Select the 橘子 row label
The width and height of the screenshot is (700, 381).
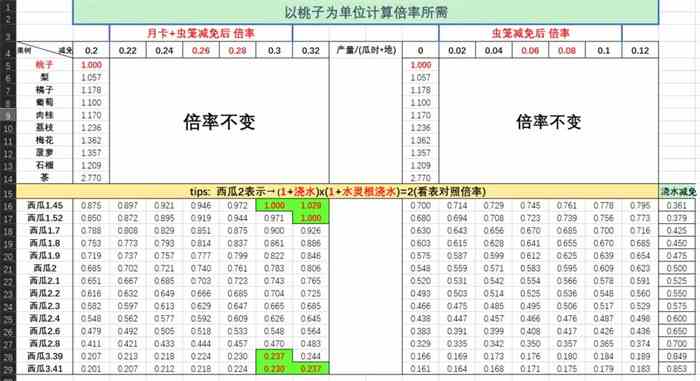click(45, 90)
